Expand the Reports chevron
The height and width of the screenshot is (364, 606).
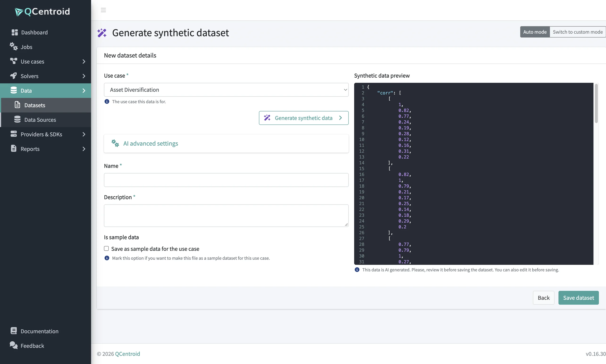click(84, 149)
